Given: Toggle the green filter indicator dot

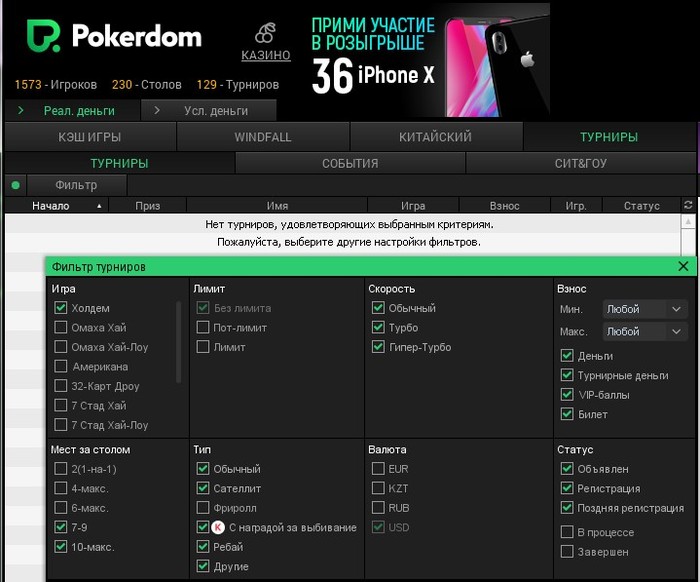Looking at the screenshot, I should coord(16,185).
